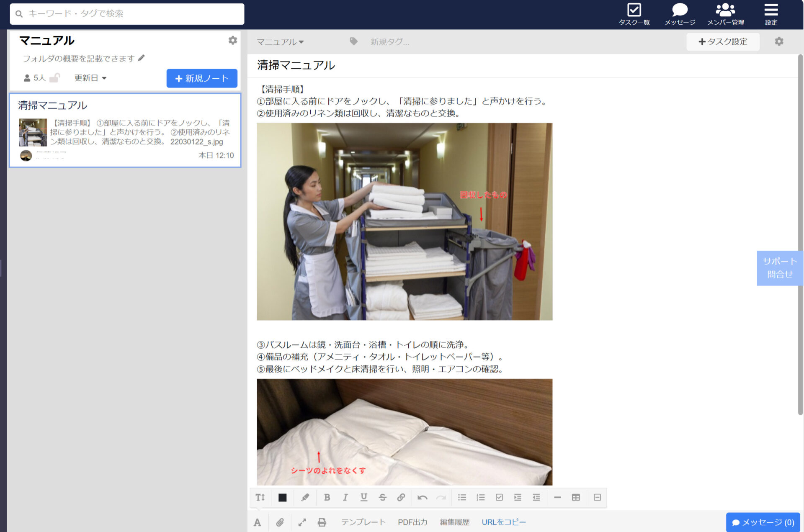Viewport: 804px width, 532px height.
Task: Open the text size Tt dropdown
Action: click(x=260, y=497)
